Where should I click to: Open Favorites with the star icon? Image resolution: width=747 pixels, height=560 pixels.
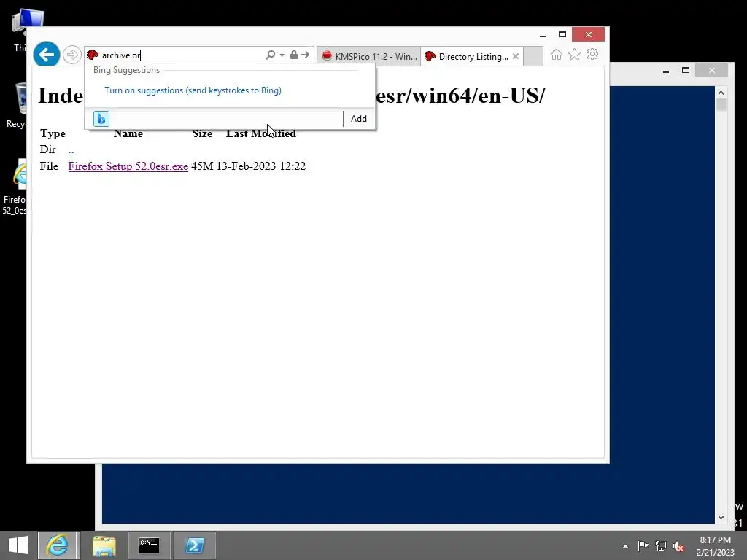tap(575, 54)
